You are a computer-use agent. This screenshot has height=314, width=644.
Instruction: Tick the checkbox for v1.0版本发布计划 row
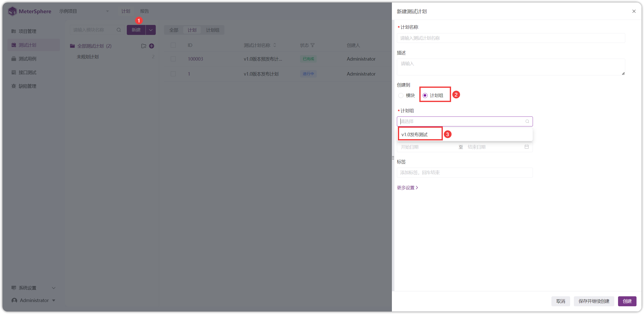tap(173, 74)
